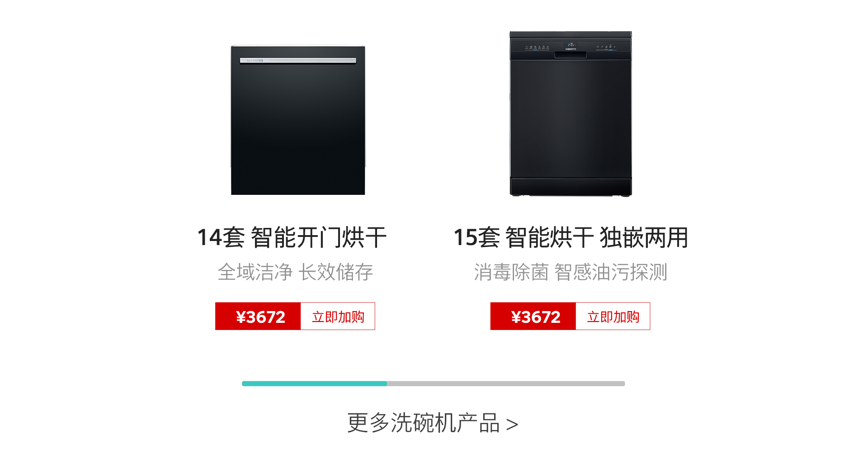Click the left program indicator icons on the black freestanding dishwasher
The image size is (868, 449).
click(x=537, y=47)
